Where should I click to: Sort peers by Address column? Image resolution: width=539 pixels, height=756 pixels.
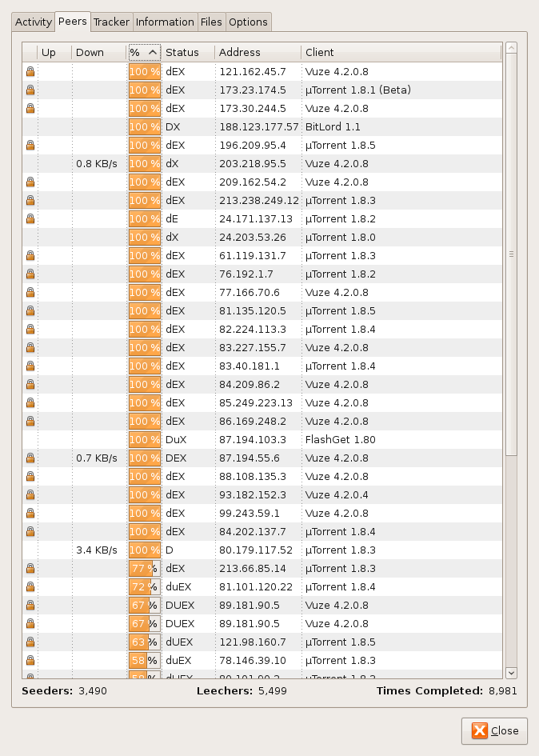click(258, 52)
